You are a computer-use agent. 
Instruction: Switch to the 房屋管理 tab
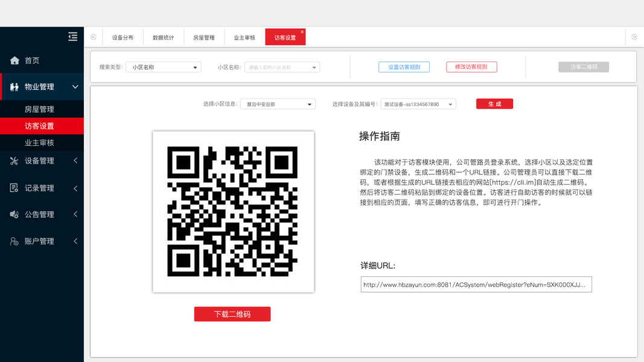(x=204, y=37)
